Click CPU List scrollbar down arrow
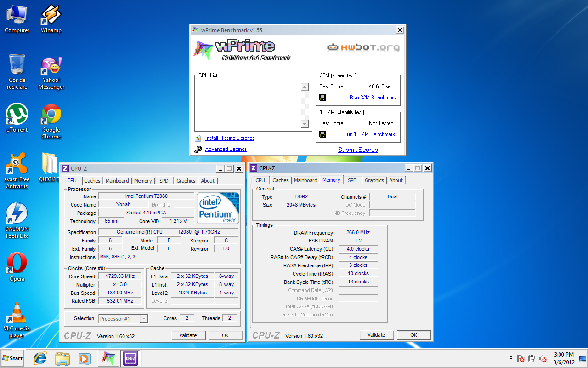This screenshot has width=588, height=368. [x=305, y=124]
